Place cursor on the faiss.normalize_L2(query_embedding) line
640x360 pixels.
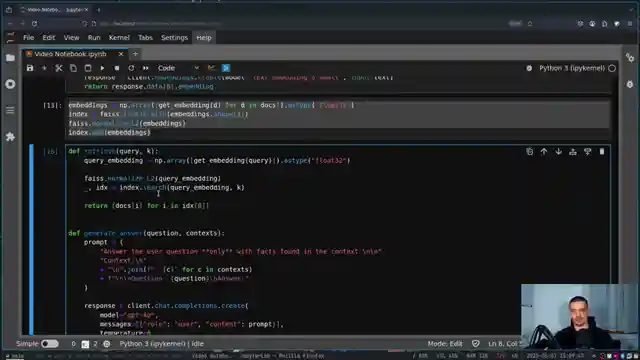pyautogui.click(x=152, y=178)
